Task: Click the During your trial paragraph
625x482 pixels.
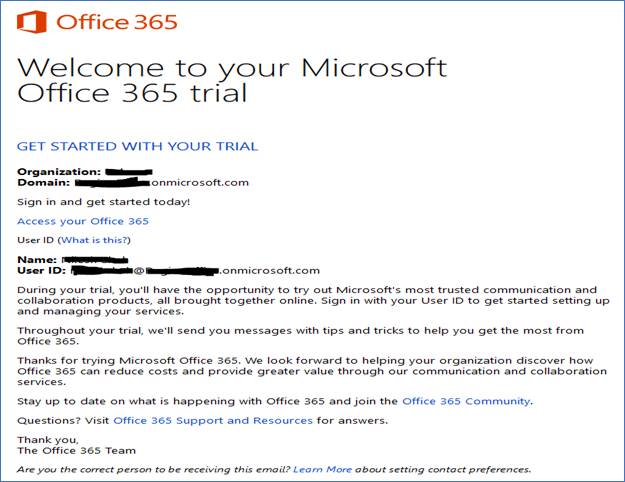Action: coord(313,301)
